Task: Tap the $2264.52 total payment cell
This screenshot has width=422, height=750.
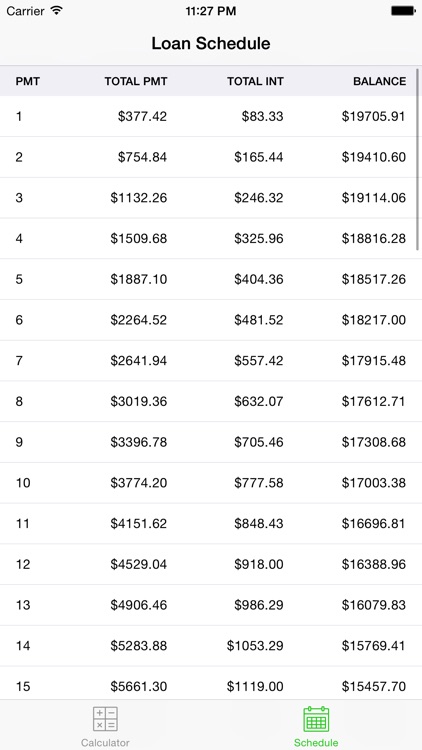Action: coord(139,320)
